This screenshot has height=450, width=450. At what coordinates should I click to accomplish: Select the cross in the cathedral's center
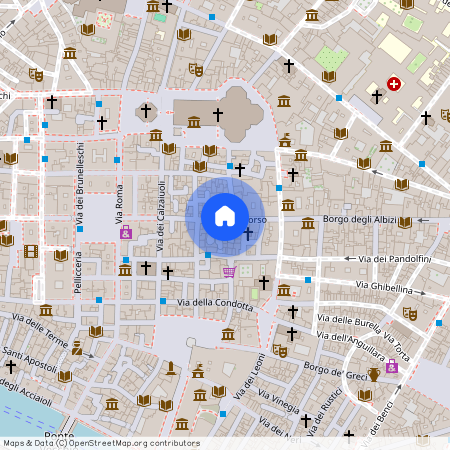click(218, 115)
